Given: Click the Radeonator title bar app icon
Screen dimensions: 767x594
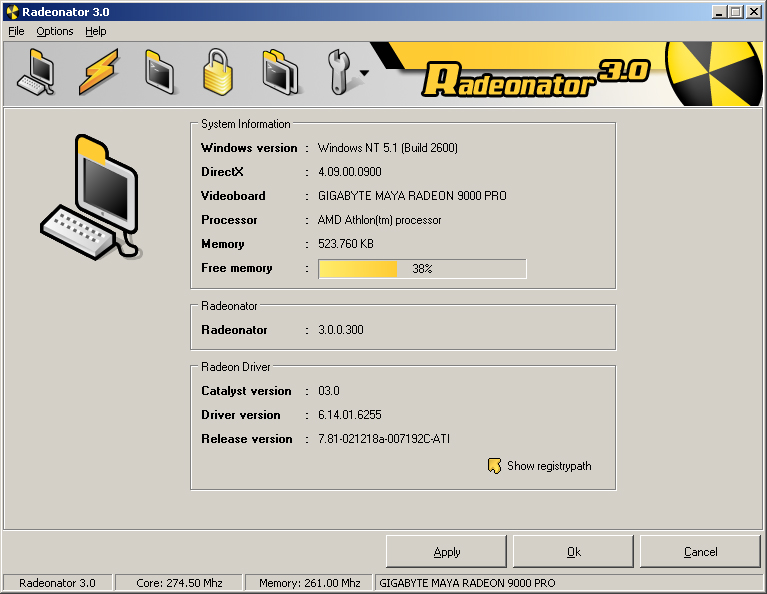Looking at the screenshot, I should tap(13, 12).
